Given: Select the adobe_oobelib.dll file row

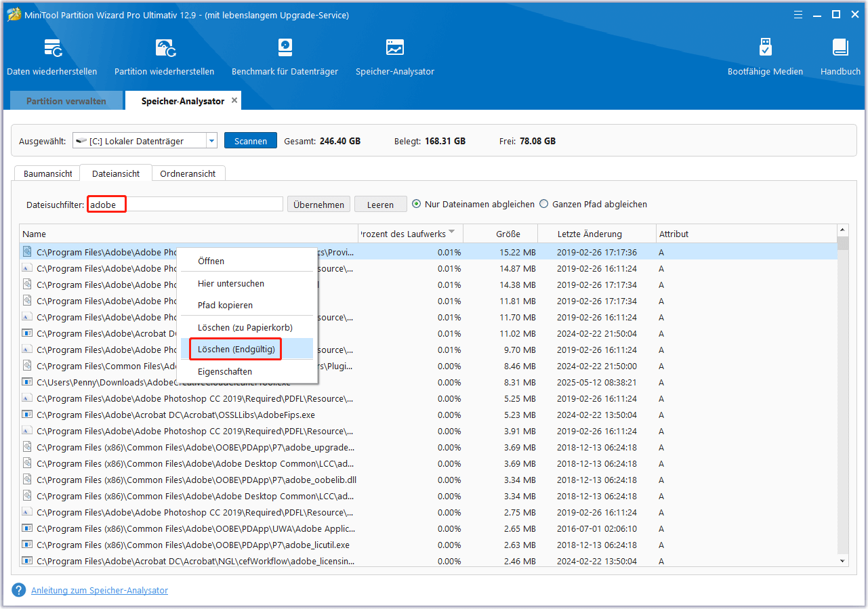Looking at the screenshot, I should 428,480.
